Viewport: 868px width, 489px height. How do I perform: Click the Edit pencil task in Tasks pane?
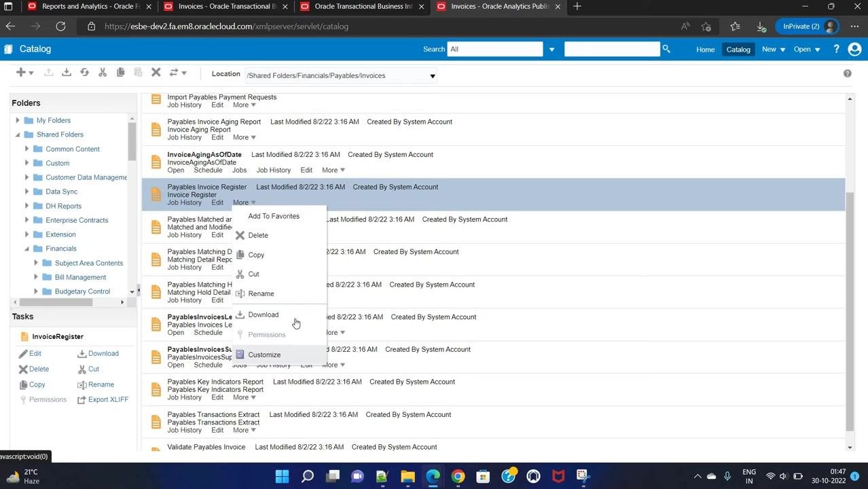point(30,353)
